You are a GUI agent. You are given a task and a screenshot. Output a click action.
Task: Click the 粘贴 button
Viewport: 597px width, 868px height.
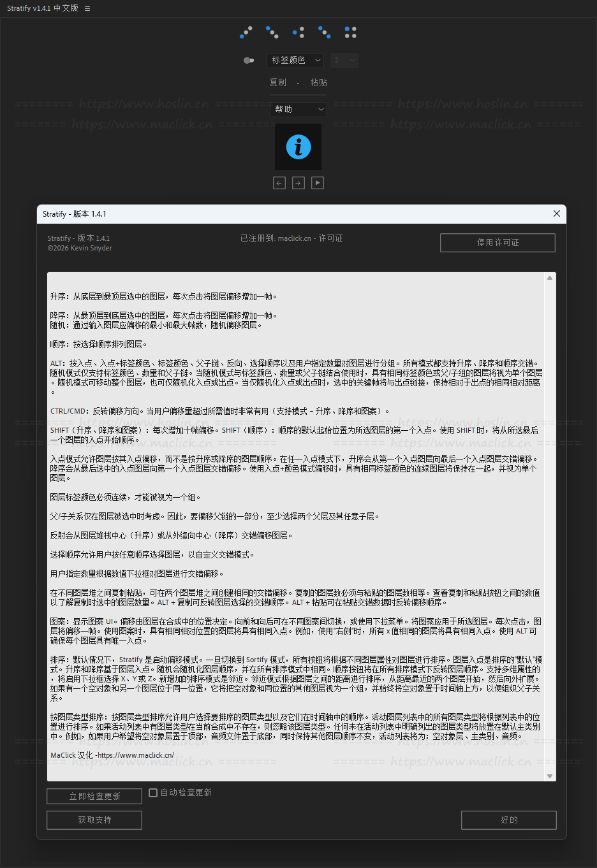pos(319,82)
